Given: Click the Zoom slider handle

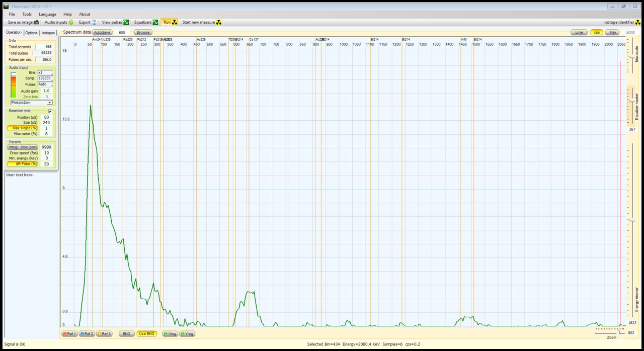Looking at the screenshot, I should point(619,332).
